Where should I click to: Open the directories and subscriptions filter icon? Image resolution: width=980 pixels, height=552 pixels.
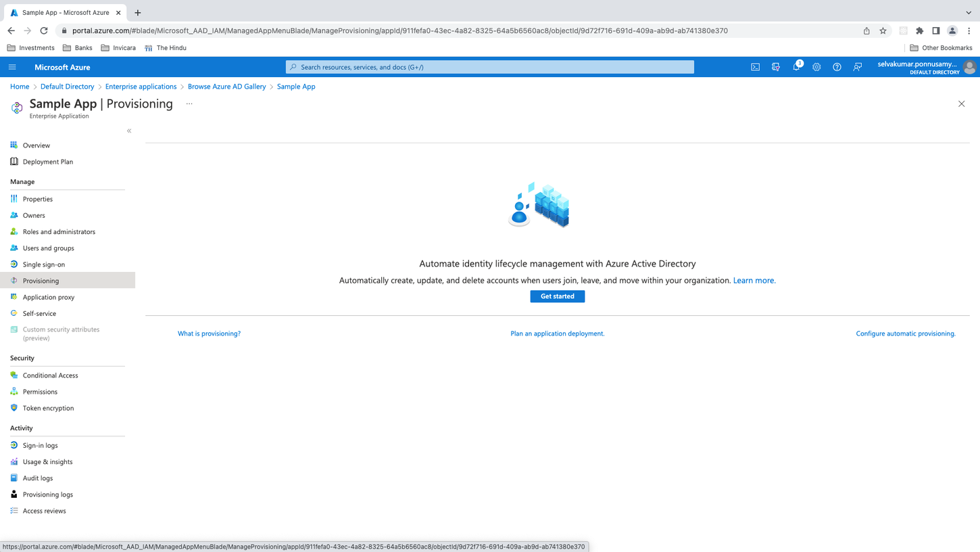click(x=776, y=67)
